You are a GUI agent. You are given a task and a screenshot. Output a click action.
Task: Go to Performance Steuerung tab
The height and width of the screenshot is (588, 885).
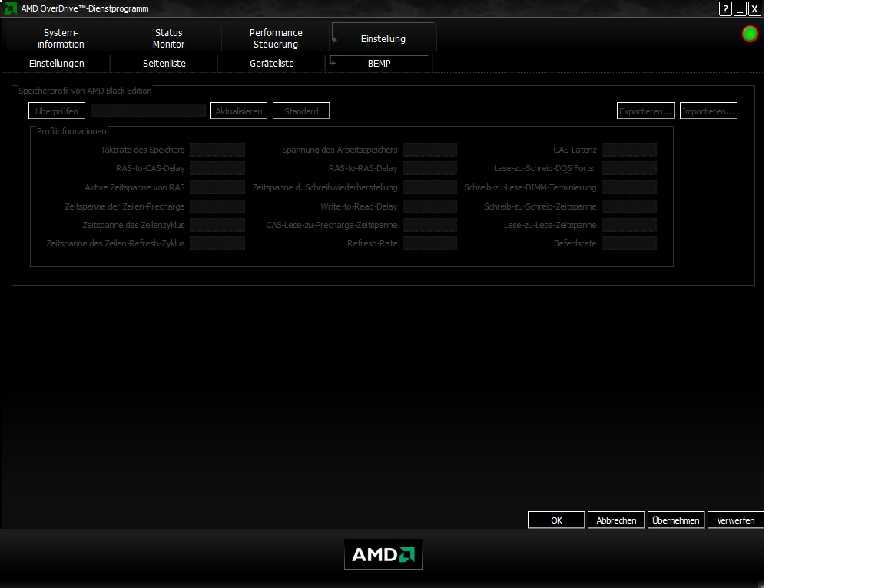click(276, 38)
